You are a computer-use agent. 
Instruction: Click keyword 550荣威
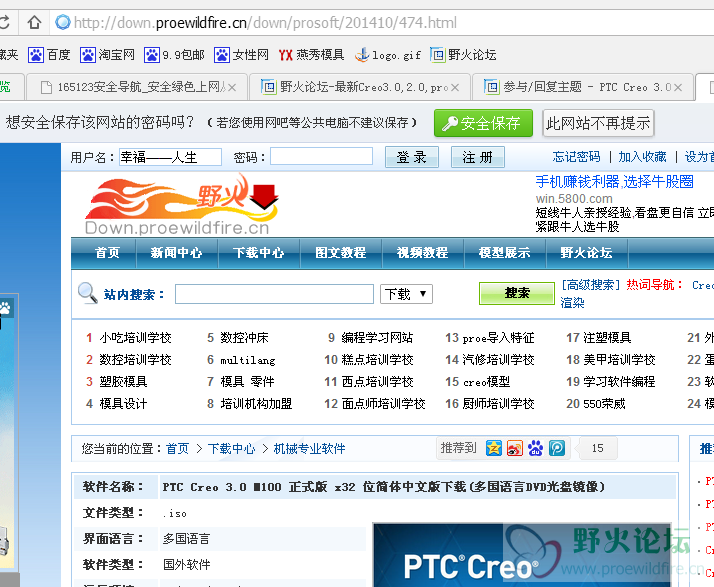[x=604, y=403]
